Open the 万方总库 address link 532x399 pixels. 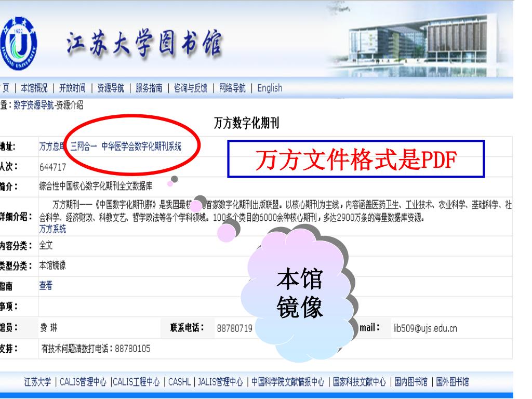52,146
